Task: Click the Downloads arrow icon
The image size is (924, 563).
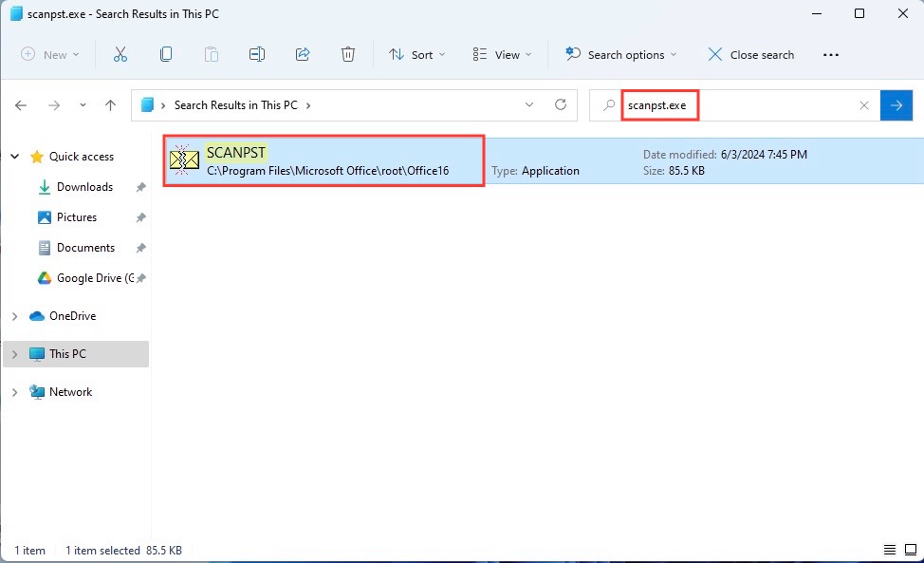Action: click(45, 187)
